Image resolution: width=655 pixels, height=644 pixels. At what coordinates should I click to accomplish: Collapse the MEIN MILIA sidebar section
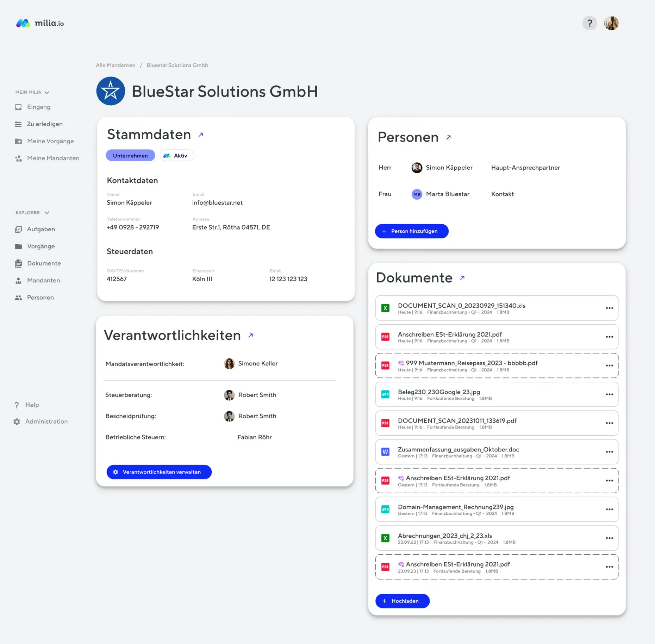[47, 92]
